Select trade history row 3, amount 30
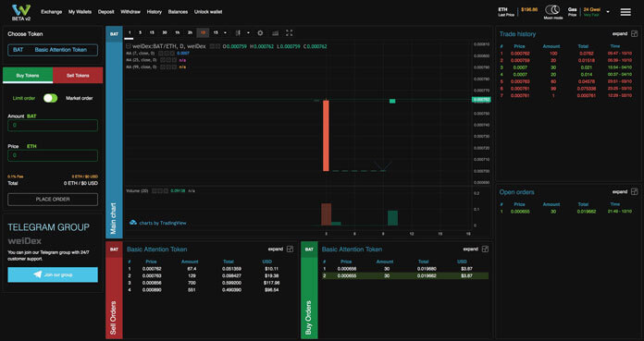The width and height of the screenshot is (644, 341). click(568, 67)
